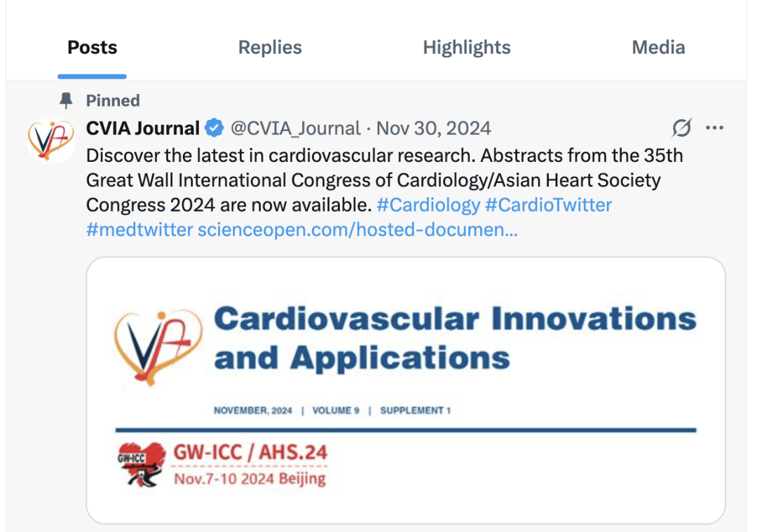Screen dimensions: 757x532
Task: Open the three-dot More menu on post
Action: (x=714, y=128)
